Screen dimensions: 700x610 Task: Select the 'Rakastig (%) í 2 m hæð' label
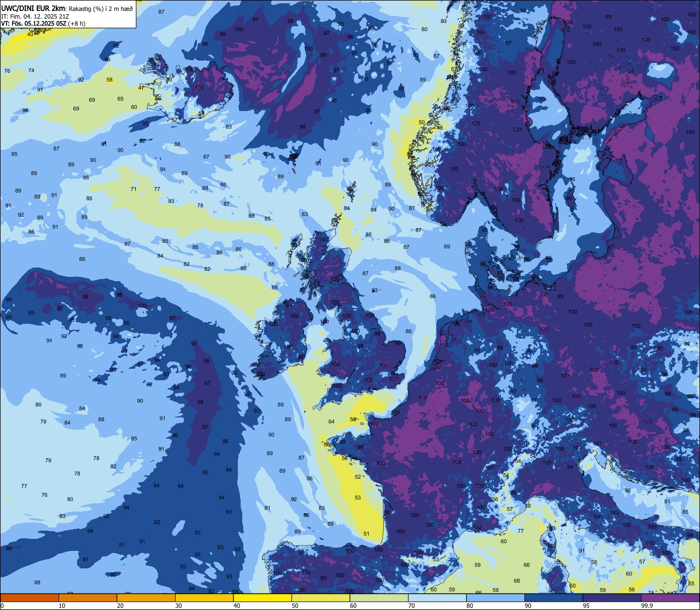(100, 8)
